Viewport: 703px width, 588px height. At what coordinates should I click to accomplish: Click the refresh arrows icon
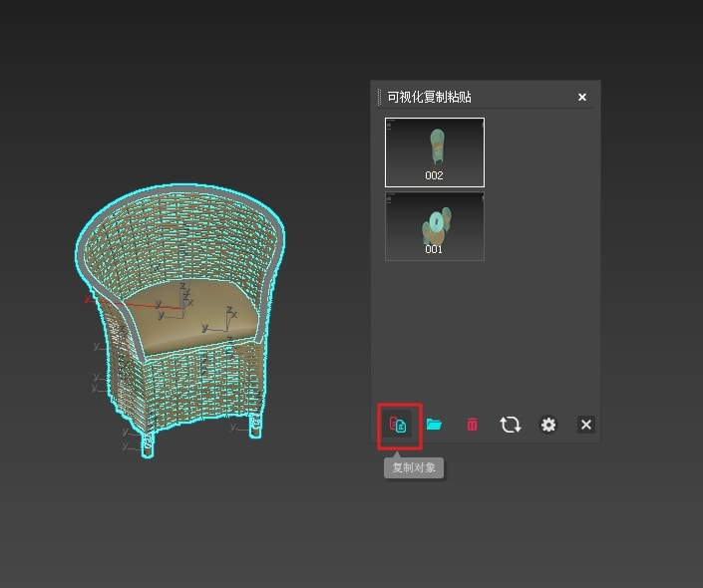pyautogui.click(x=510, y=425)
